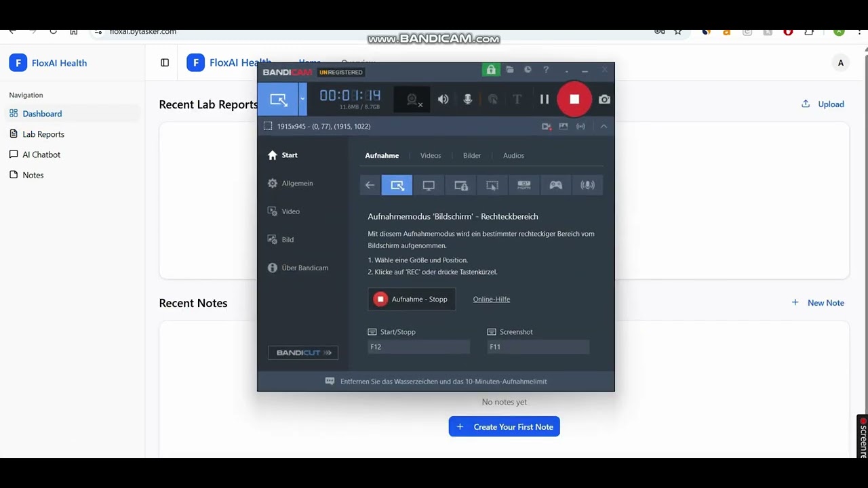Open the Online-Hilfe link
Image resolution: width=868 pixels, height=488 pixels.
[x=492, y=299]
